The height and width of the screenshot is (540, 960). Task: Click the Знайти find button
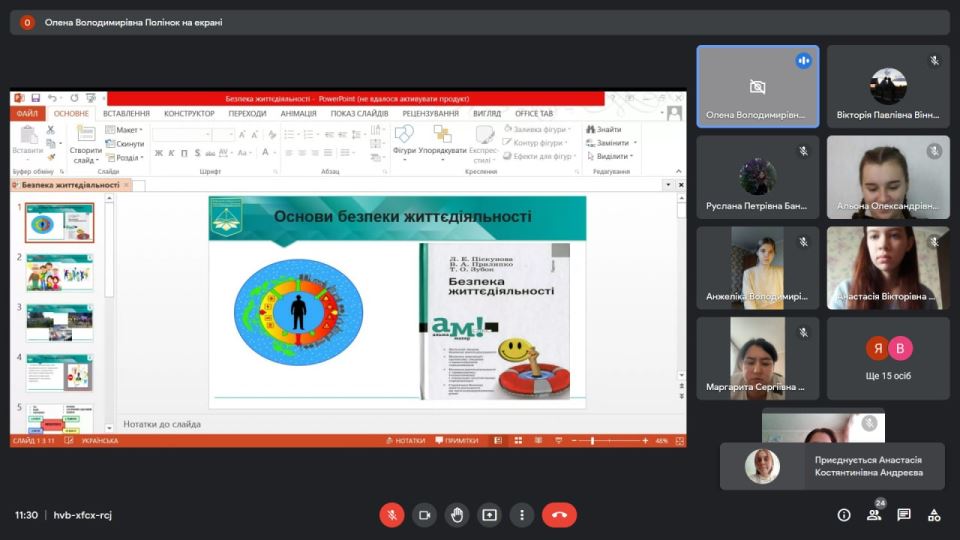[605, 130]
